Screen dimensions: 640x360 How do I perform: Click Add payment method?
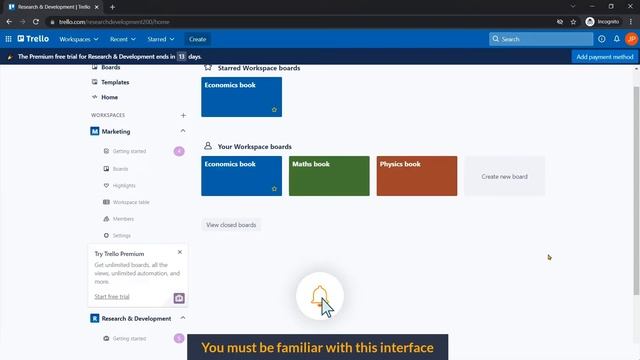pos(604,57)
